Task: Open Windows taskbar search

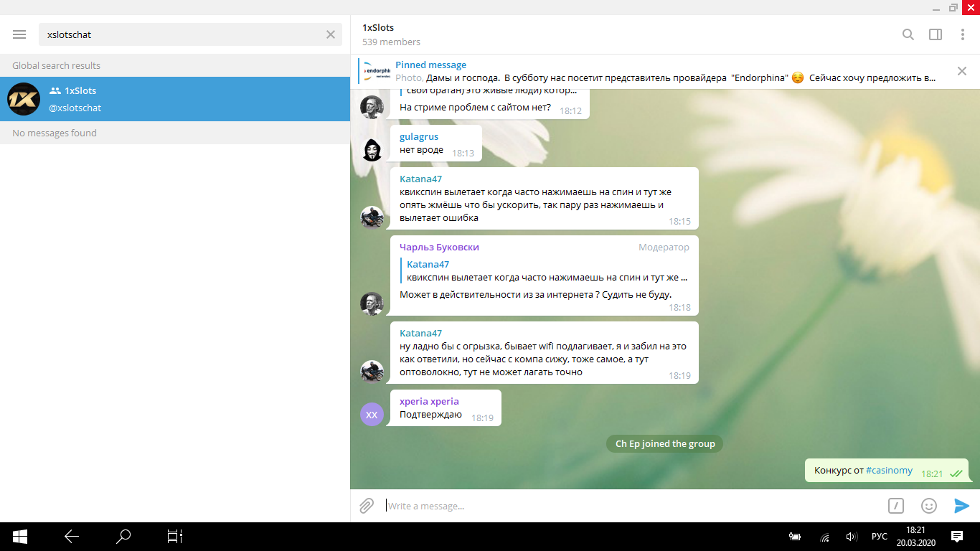Action: pos(123,537)
